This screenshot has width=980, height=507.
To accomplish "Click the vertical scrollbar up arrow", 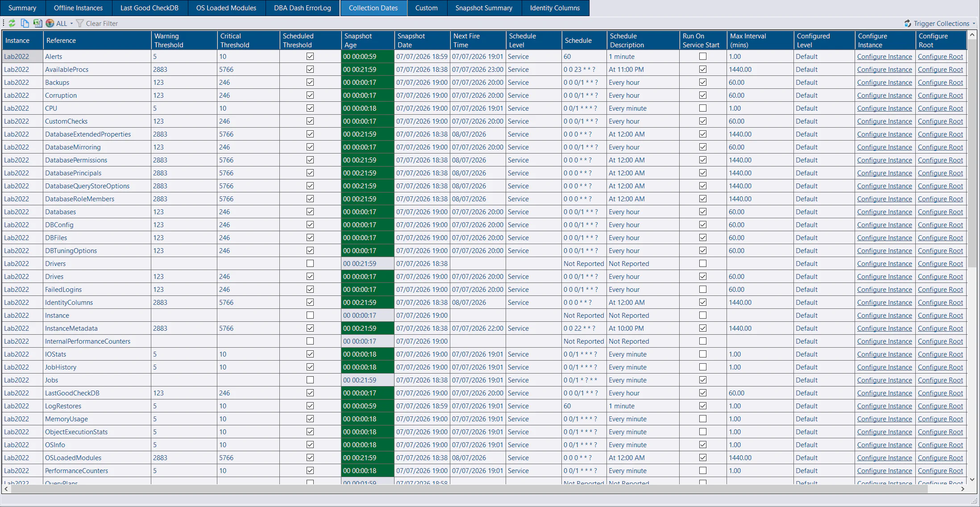I will (972, 34).
